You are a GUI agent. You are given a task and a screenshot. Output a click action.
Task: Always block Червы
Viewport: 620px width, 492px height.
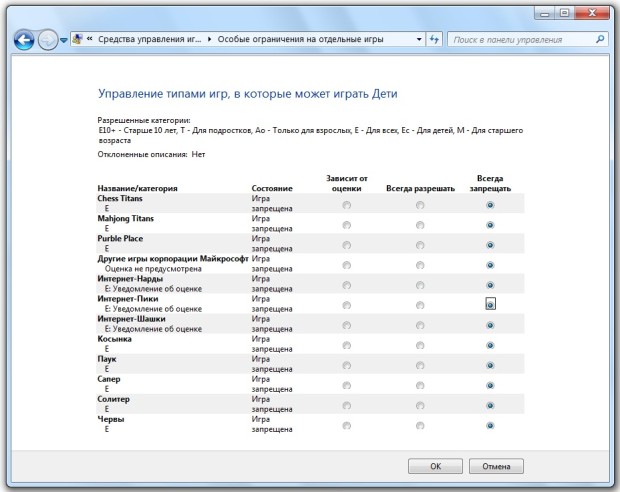pyautogui.click(x=490, y=426)
